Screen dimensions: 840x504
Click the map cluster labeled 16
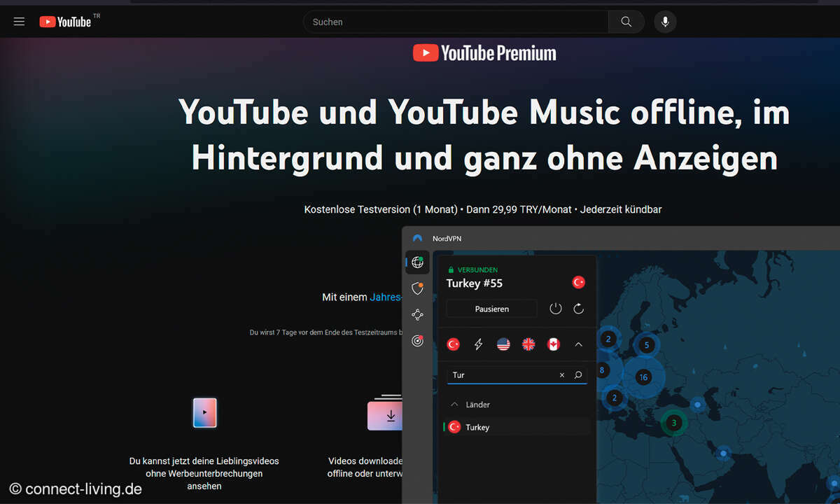point(643,377)
